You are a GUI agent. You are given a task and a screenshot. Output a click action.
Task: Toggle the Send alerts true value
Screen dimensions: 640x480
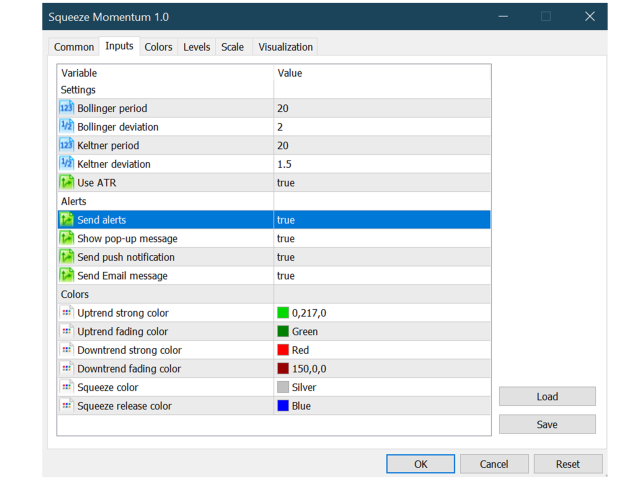pos(380,220)
